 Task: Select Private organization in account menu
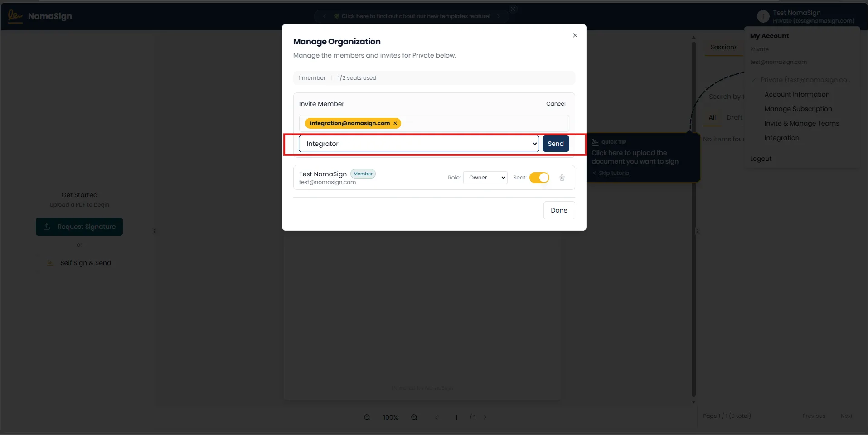click(x=801, y=80)
